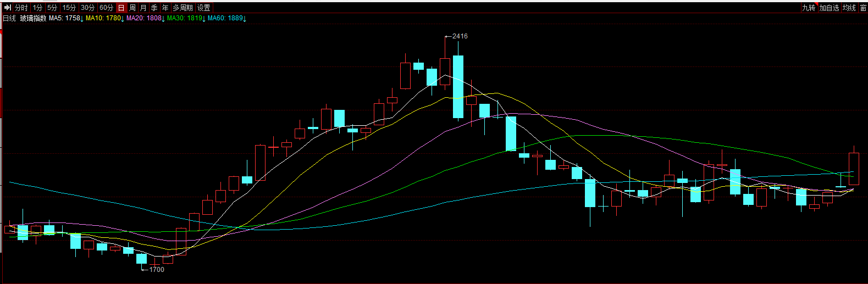Click the MA10: 1780 value

click(104, 18)
